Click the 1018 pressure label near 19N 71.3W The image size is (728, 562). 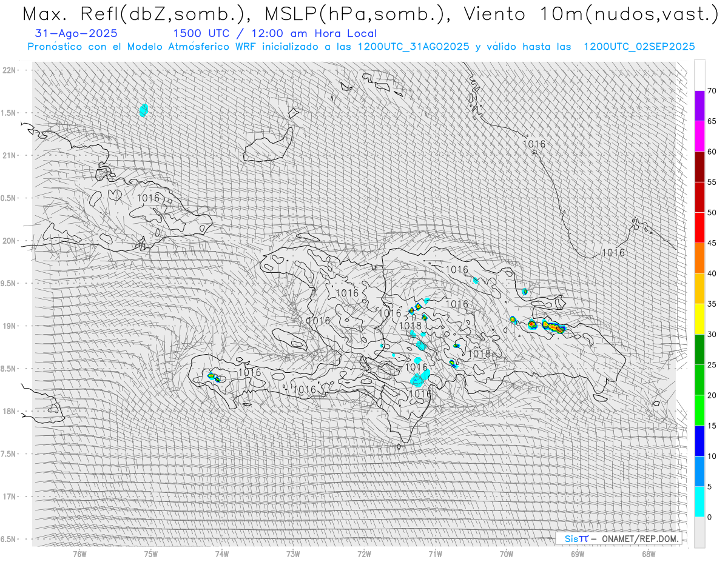(x=410, y=326)
